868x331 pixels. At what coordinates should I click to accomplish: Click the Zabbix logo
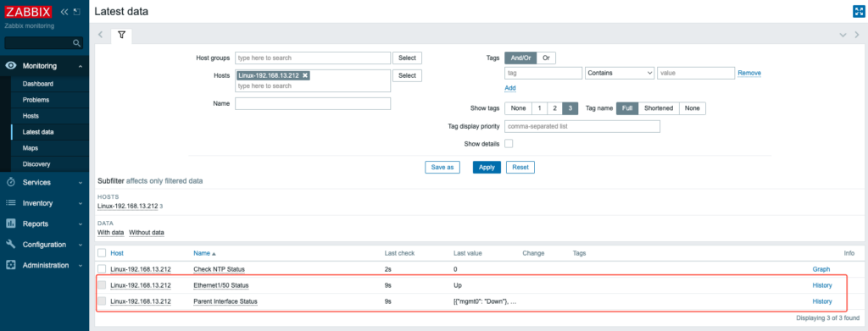click(x=28, y=12)
